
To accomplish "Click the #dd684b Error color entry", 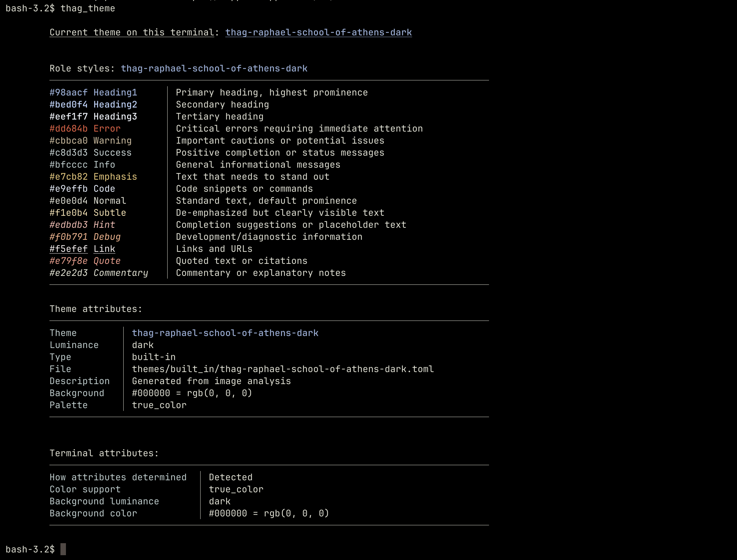I will (85, 128).
